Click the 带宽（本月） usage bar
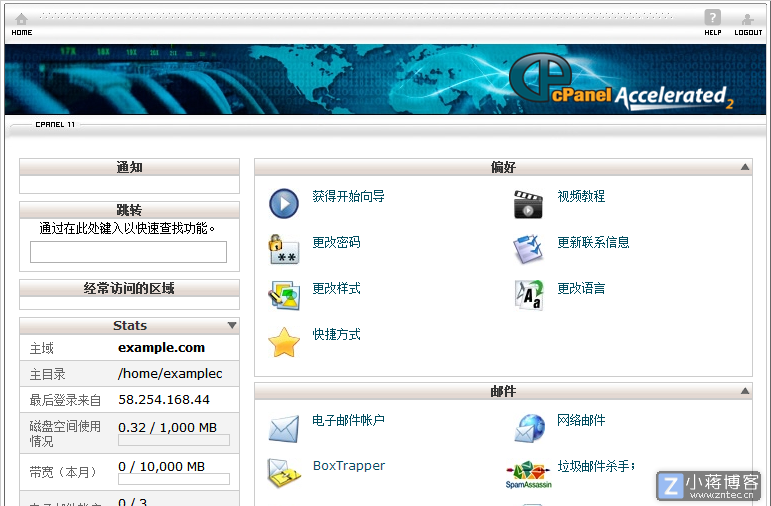This screenshot has width=771, height=506. click(174, 479)
